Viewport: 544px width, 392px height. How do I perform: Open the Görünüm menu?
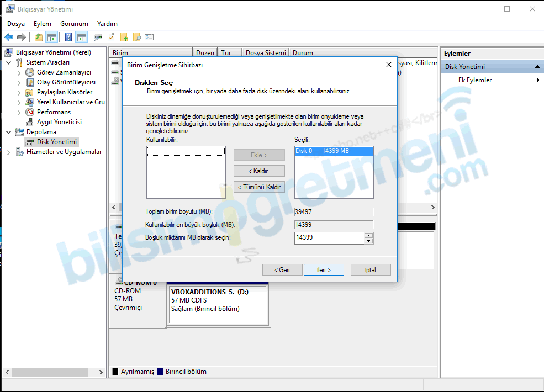pyautogui.click(x=74, y=24)
